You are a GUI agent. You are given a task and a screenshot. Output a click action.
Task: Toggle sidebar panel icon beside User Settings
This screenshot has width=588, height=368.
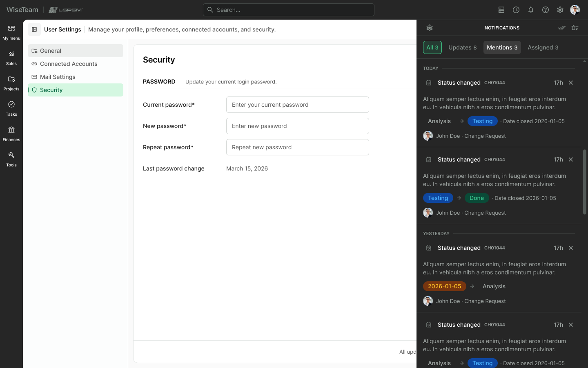(x=34, y=29)
